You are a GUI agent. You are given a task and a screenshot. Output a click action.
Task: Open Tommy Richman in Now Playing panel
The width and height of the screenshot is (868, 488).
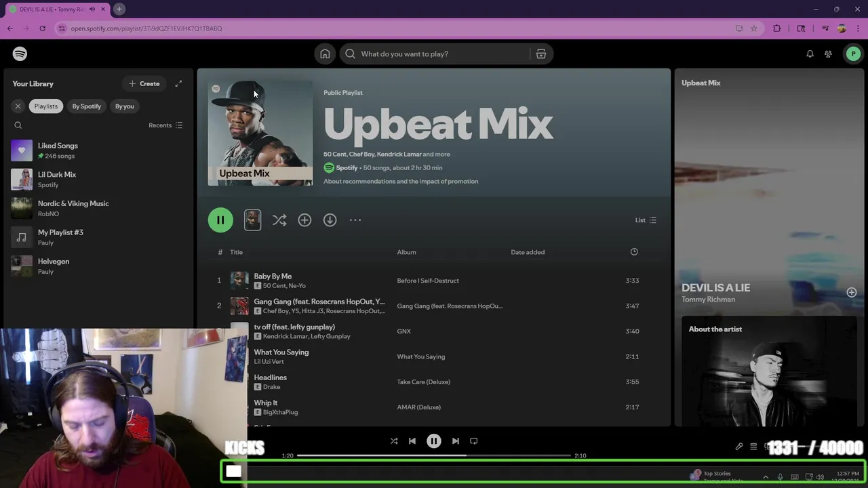pyautogui.click(x=708, y=300)
